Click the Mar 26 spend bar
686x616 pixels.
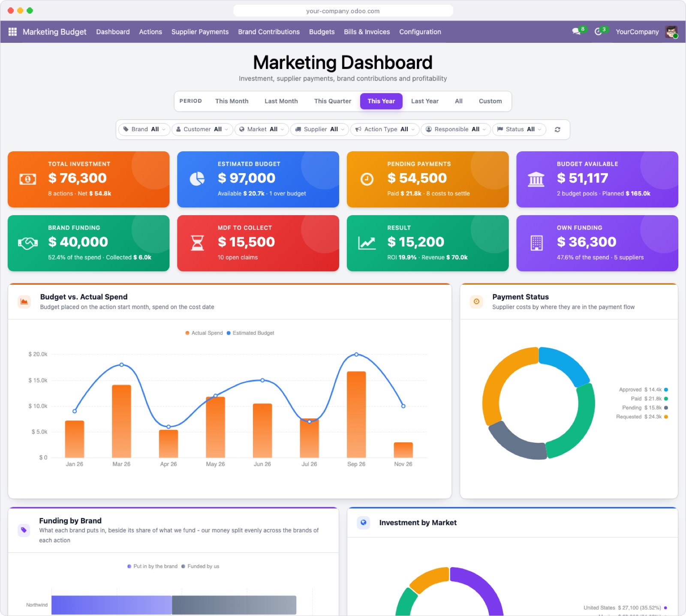pos(121,421)
